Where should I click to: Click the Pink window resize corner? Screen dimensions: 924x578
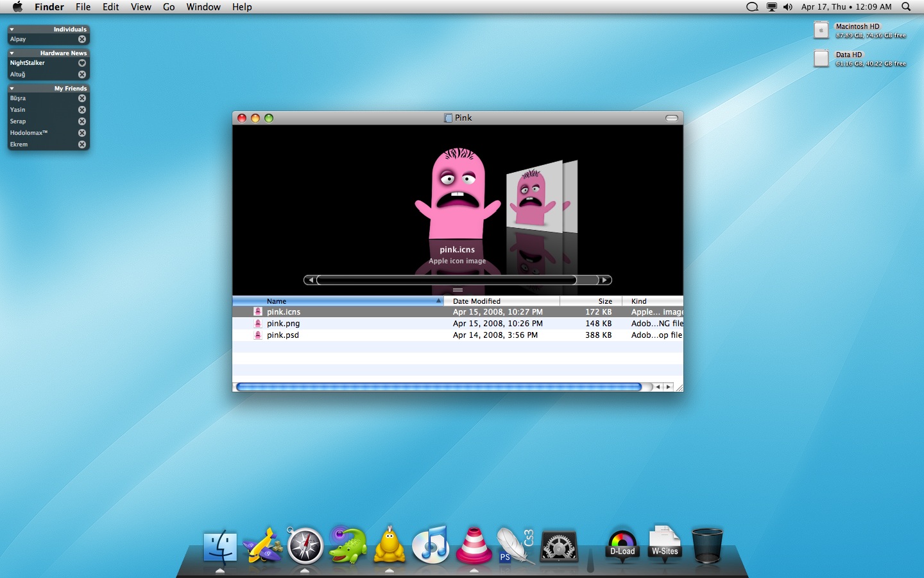(x=679, y=387)
